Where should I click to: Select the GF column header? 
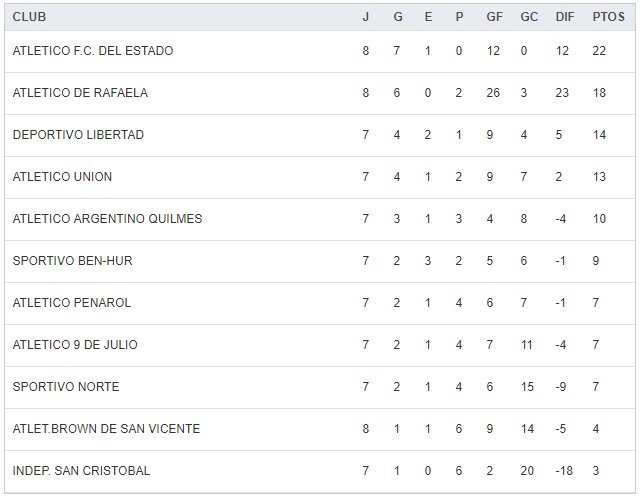[x=496, y=17]
